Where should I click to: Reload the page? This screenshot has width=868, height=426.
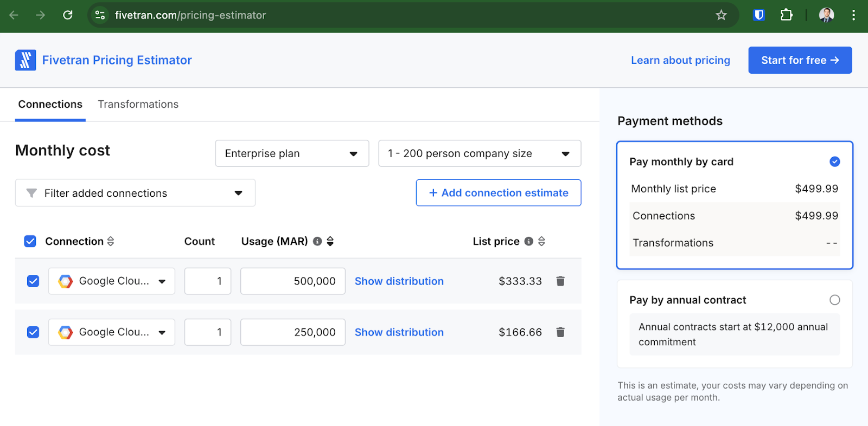68,15
